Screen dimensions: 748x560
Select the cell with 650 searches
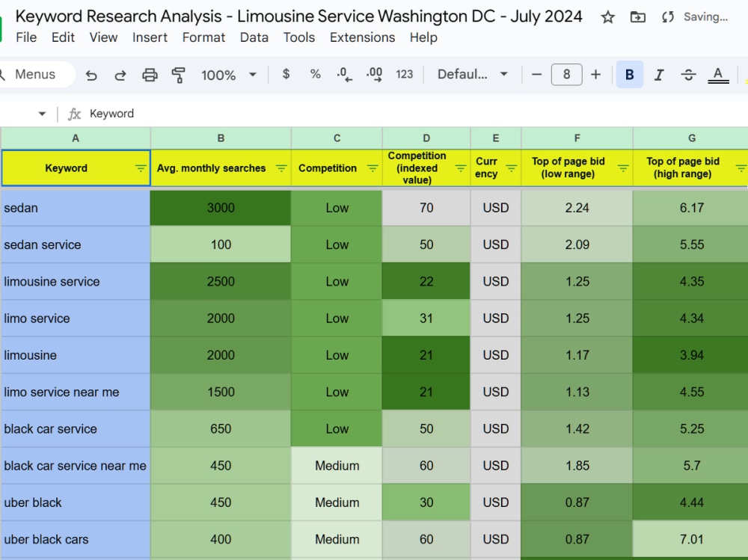coord(221,429)
